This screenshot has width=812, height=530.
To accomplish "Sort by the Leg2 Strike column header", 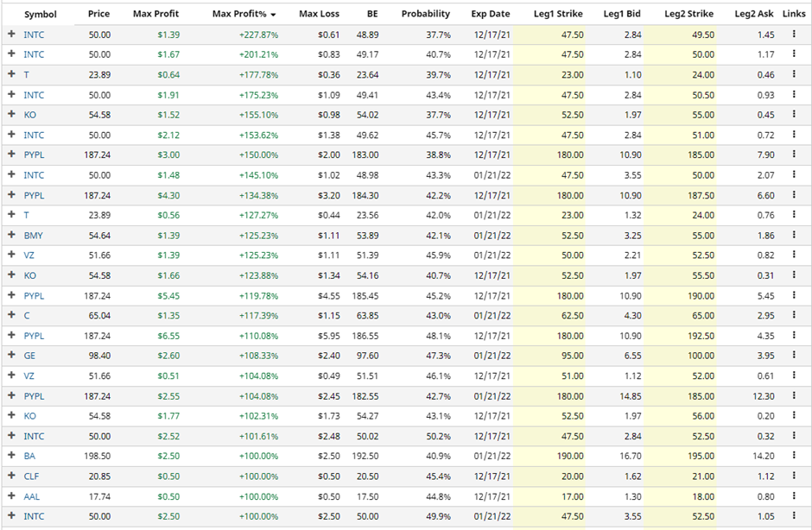I will click(688, 14).
